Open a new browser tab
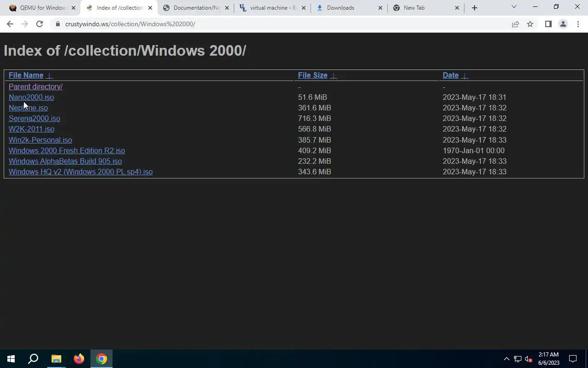This screenshot has height=368, width=588. coord(475,8)
